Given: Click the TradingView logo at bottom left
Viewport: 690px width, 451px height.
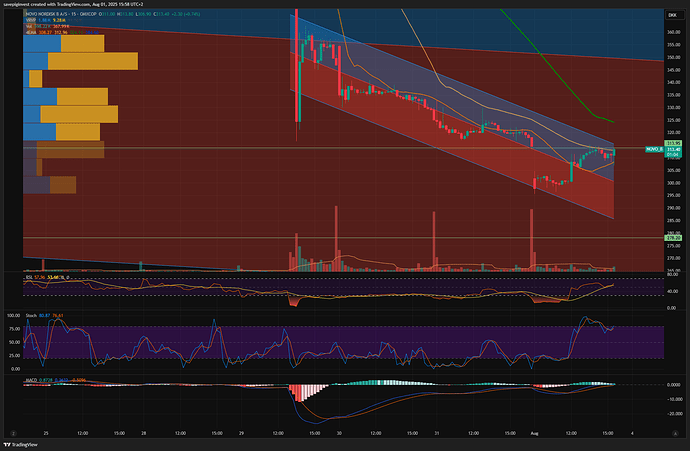Looking at the screenshot, I should [21, 445].
